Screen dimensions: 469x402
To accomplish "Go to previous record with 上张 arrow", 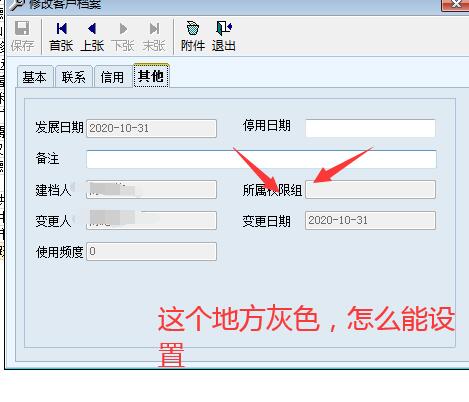I will [x=92, y=29].
